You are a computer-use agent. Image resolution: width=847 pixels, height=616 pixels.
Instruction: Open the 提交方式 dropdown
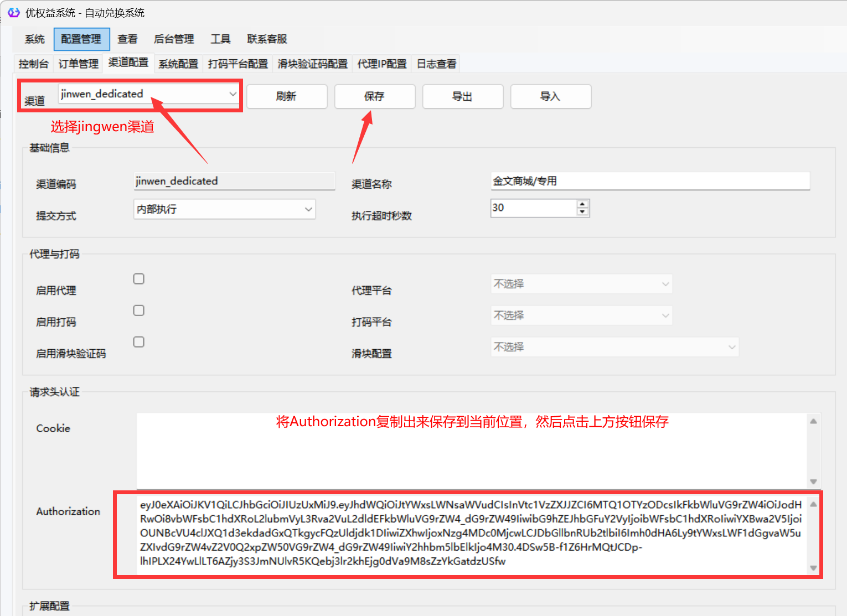[x=225, y=209]
